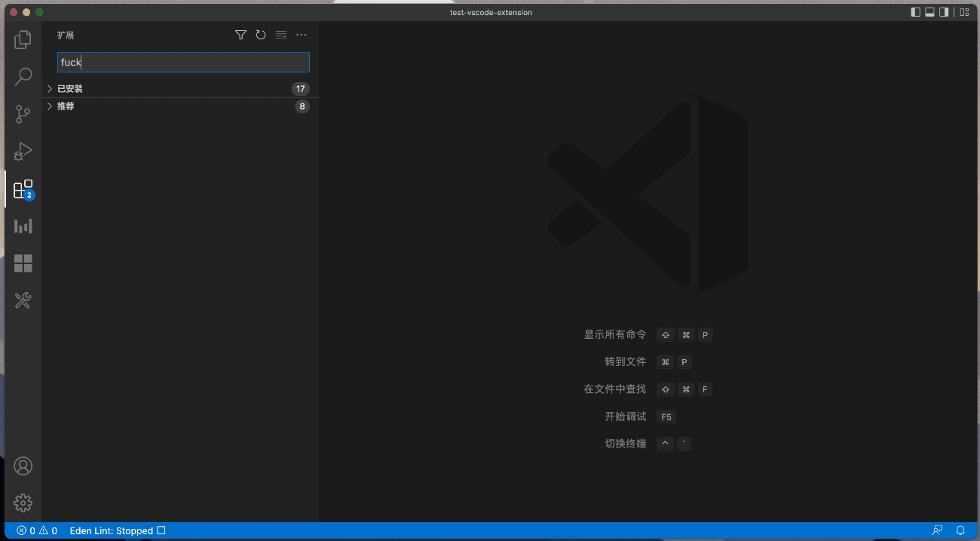
Task: Click the 17 installed count badge
Action: [301, 89]
